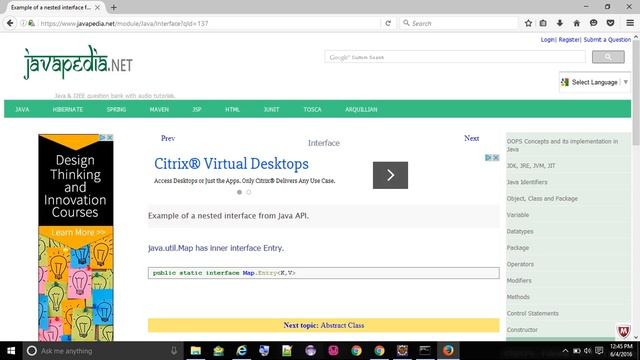Screen dimensions: 640x360
Task: Open the Action Center notifications icon
Action: pos(599,351)
